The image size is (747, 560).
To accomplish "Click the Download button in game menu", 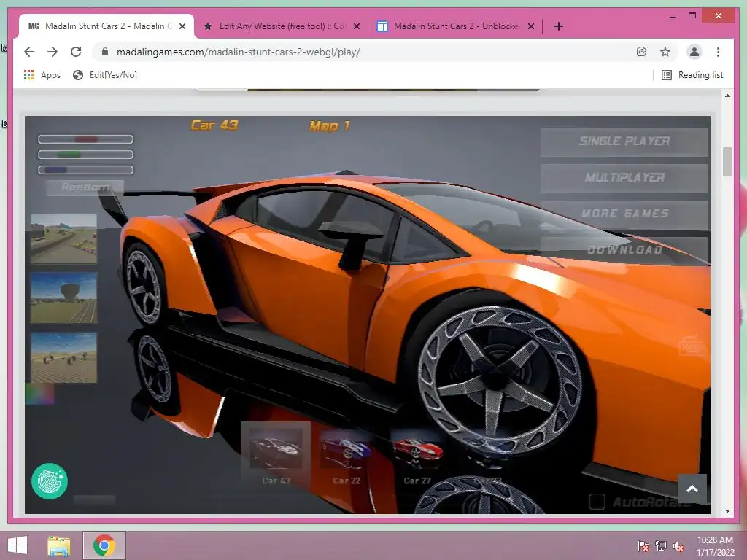I will coord(624,250).
